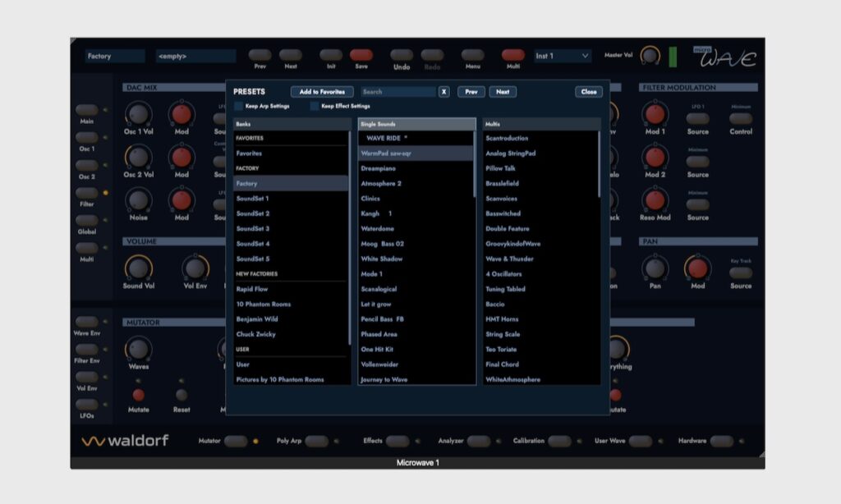
Task: Select Pencil Bass FB single sound
Action: coord(416,319)
